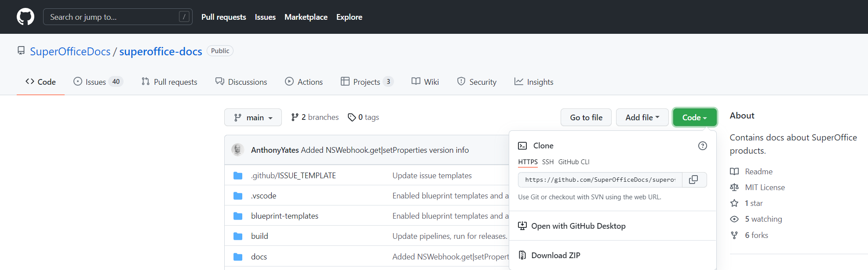Open Issues in top navigation
868x270 pixels.
click(x=265, y=17)
